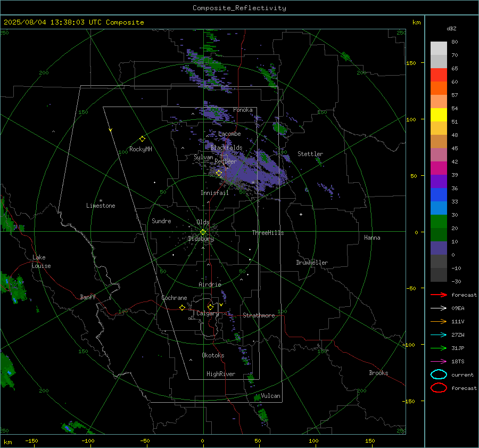Click the red forecast arrow legend
Image resolution: width=479 pixels, height=448 pixels.
(x=439, y=295)
